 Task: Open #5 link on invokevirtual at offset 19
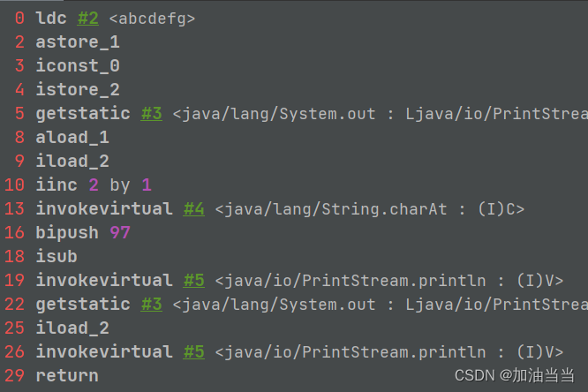coord(193,280)
